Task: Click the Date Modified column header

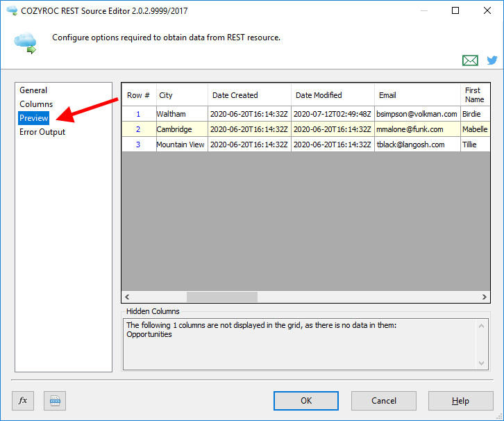Action: coord(333,95)
